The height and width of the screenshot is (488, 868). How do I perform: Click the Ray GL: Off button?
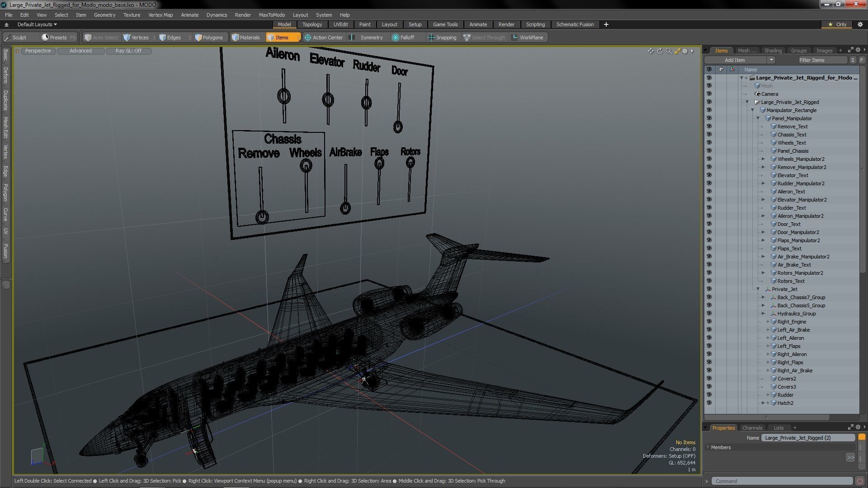tap(128, 51)
